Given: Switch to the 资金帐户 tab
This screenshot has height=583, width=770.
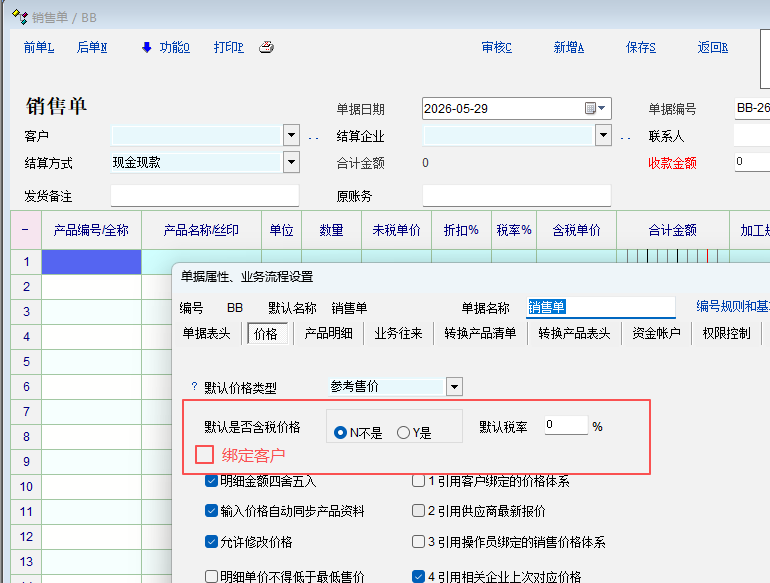Looking at the screenshot, I should click(x=656, y=333).
